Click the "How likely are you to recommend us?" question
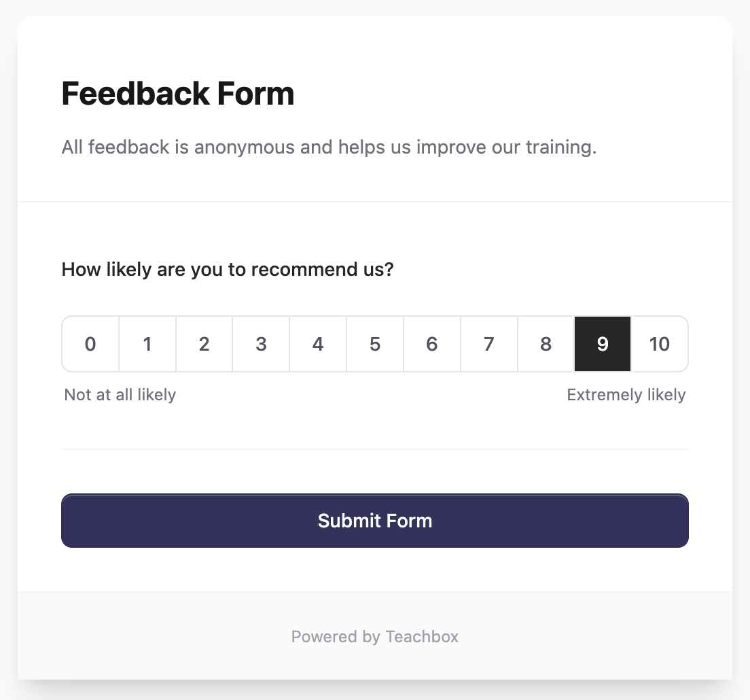 pyautogui.click(x=228, y=269)
